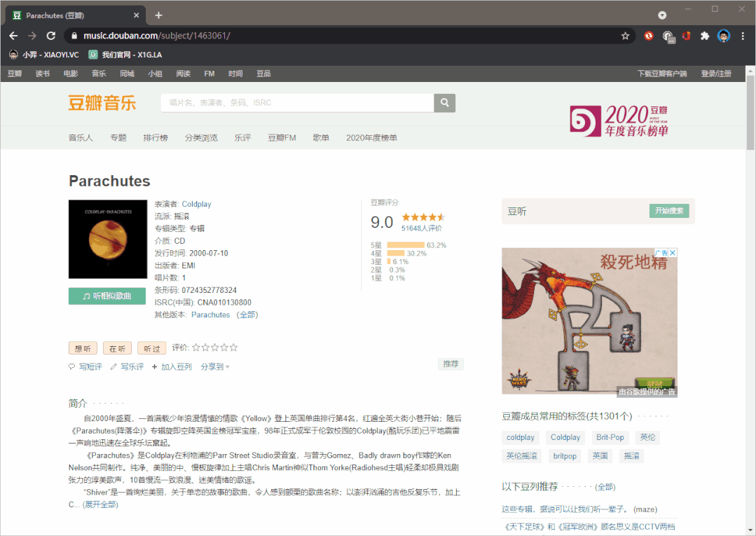
Task: Click the Office-style red extension icon
Action: [x=686, y=36]
